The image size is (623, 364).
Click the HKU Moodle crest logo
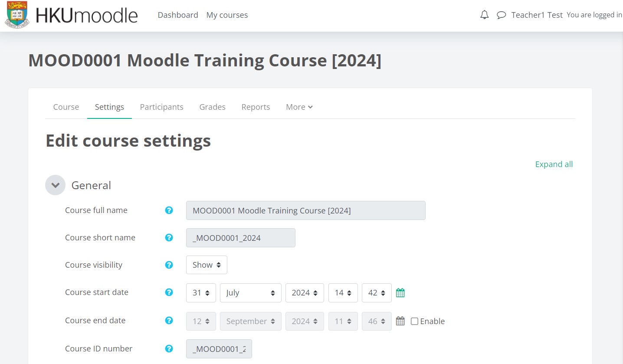click(17, 15)
